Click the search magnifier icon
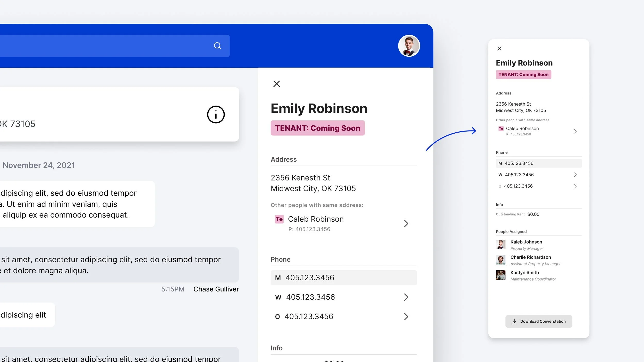 217,46
